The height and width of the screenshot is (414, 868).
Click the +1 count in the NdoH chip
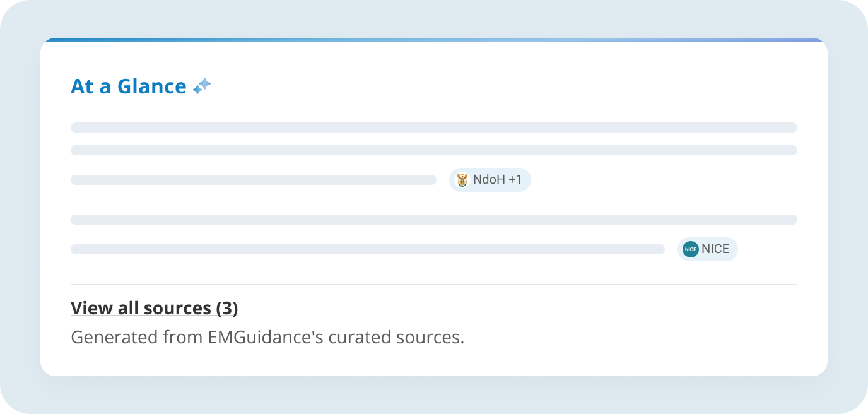(515, 180)
